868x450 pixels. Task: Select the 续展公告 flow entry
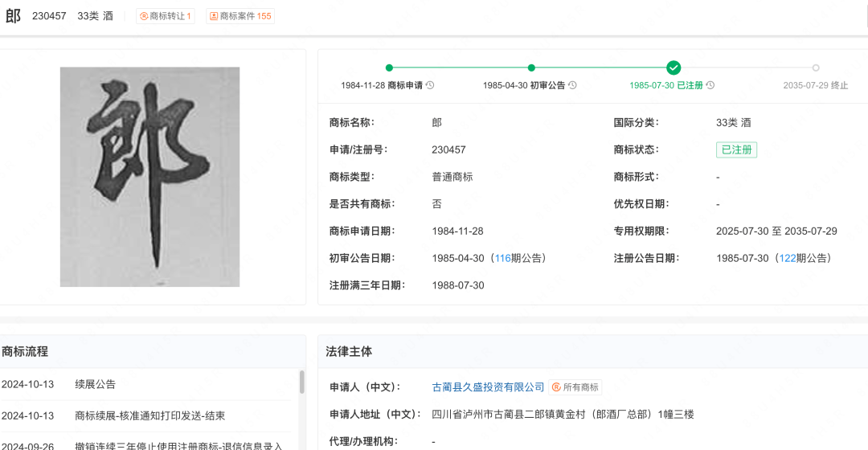(x=96, y=384)
